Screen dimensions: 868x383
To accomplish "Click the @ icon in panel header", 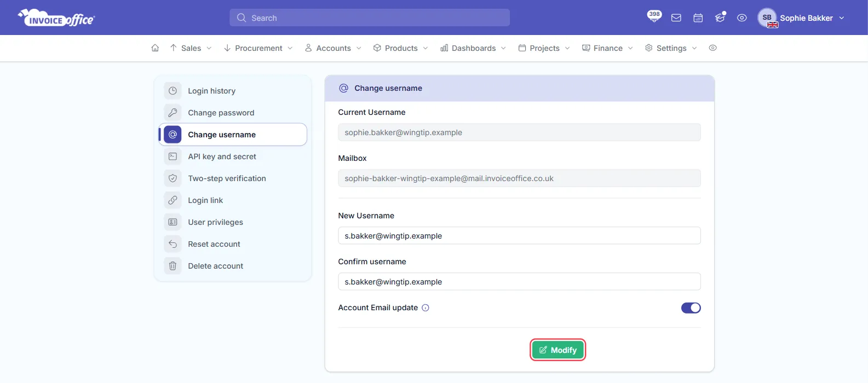I will [x=343, y=88].
